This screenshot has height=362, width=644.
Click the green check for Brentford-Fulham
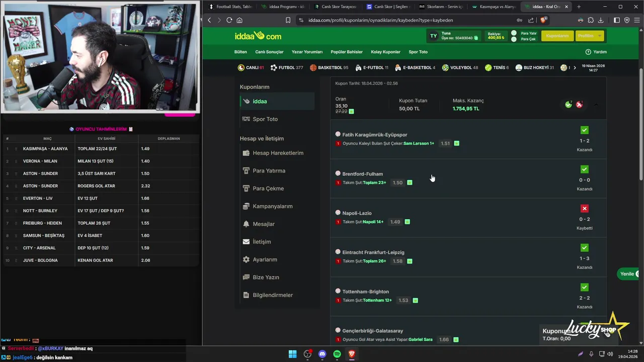click(x=584, y=169)
